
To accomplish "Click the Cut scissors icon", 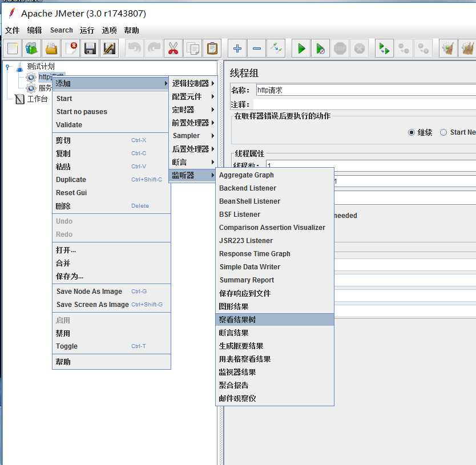I will point(173,48).
